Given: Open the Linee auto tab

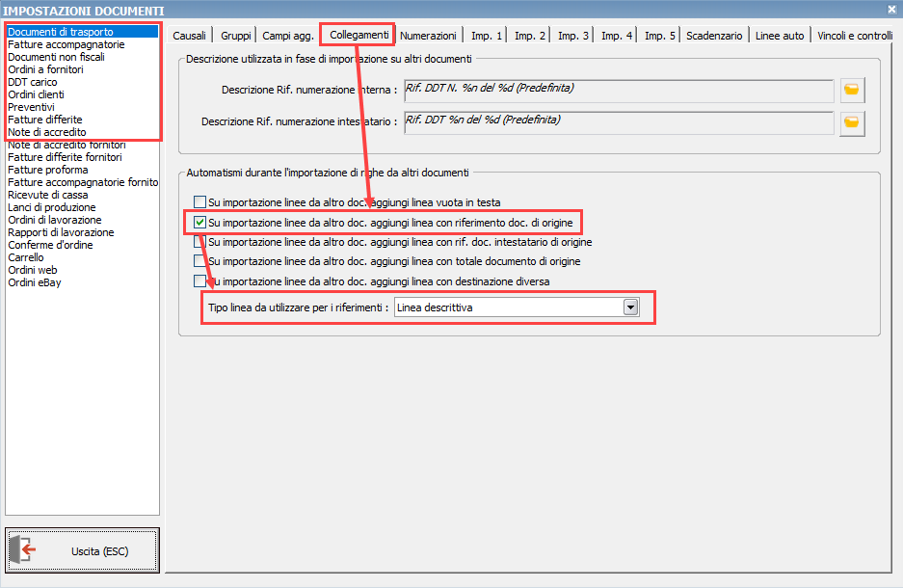Looking at the screenshot, I should [x=780, y=36].
